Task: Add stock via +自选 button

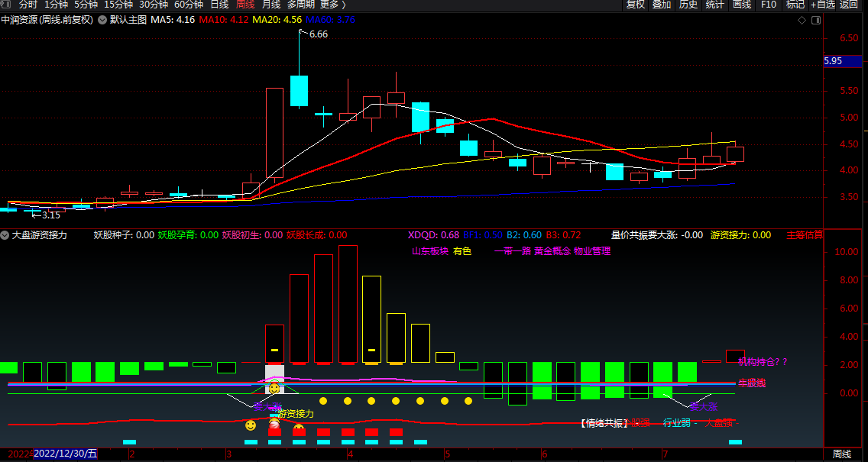Action: click(x=823, y=5)
